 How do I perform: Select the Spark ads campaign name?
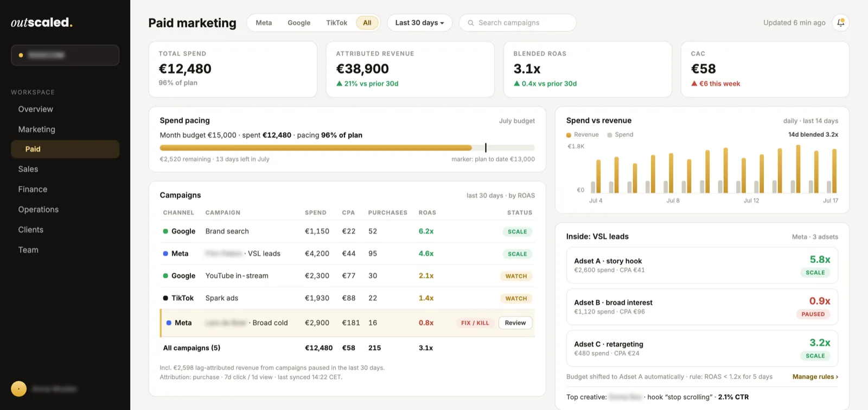coord(222,298)
